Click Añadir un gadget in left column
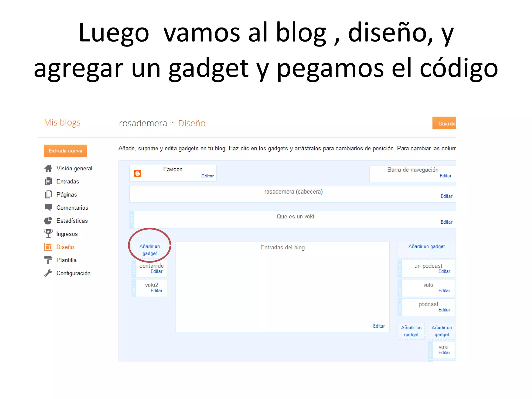Viewport: 532px width, 399px height. 150,250
